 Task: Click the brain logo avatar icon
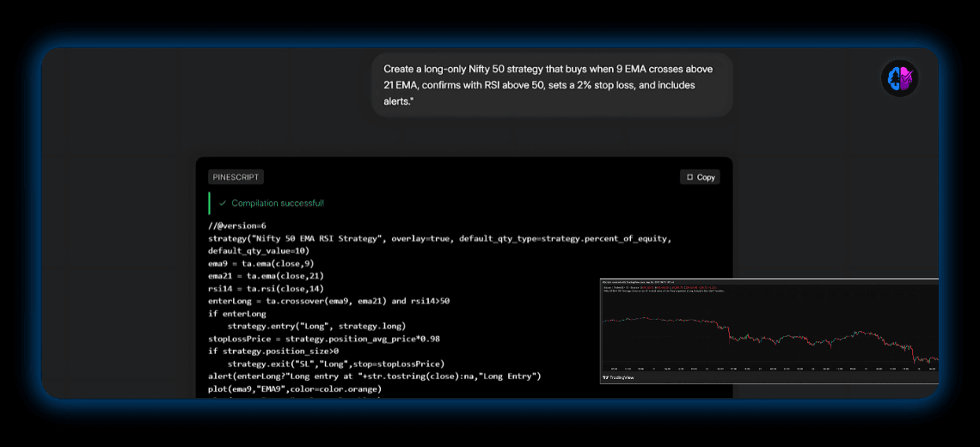click(900, 79)
